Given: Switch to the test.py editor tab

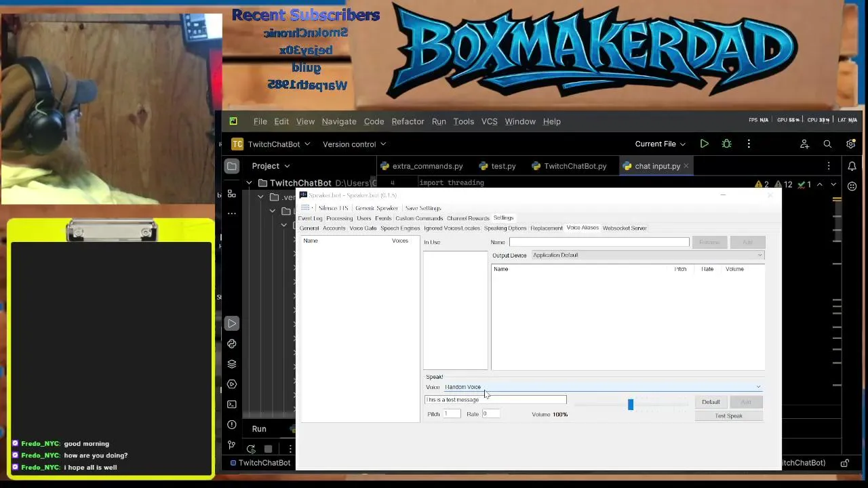Looking at the screenshot, I should [498, 166].
